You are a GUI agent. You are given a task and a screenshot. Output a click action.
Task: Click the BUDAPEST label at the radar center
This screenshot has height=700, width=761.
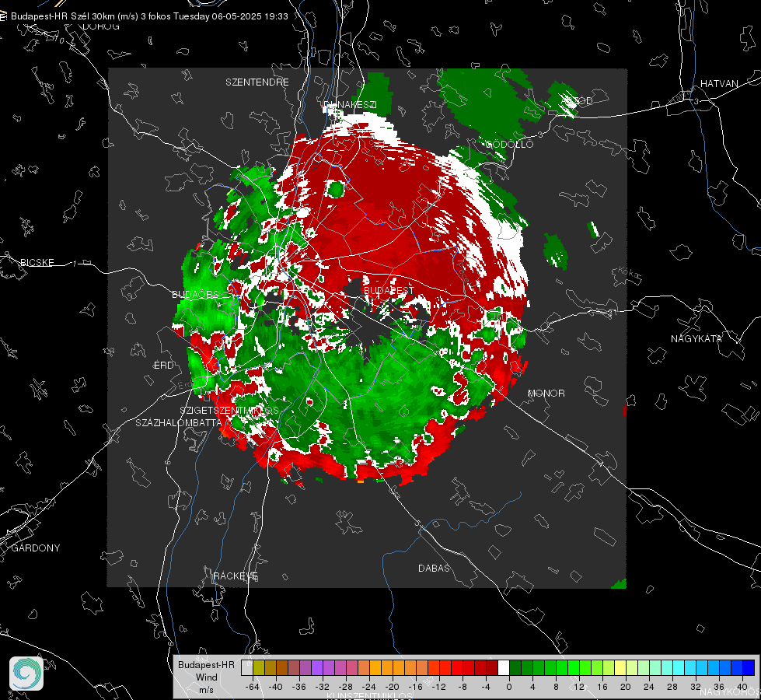389,290
